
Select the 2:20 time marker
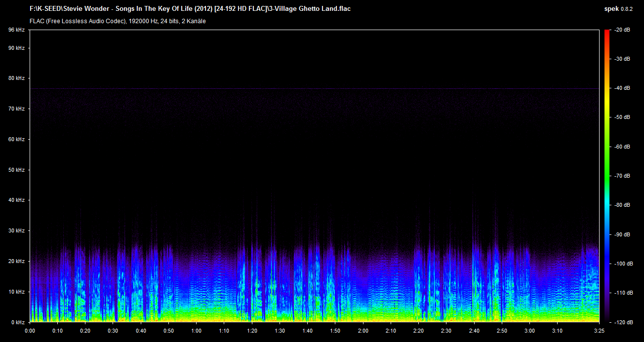click(419, 331)
